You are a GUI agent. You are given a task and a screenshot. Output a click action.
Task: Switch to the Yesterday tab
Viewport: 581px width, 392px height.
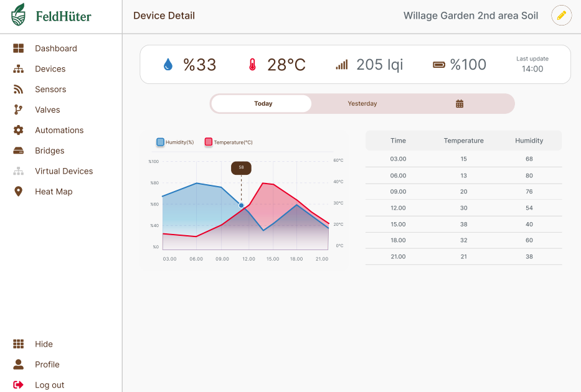[x=362, y=104]
